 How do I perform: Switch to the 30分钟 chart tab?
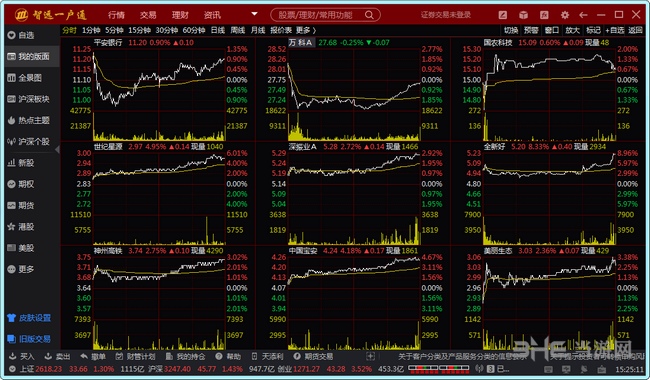(167, 30)
